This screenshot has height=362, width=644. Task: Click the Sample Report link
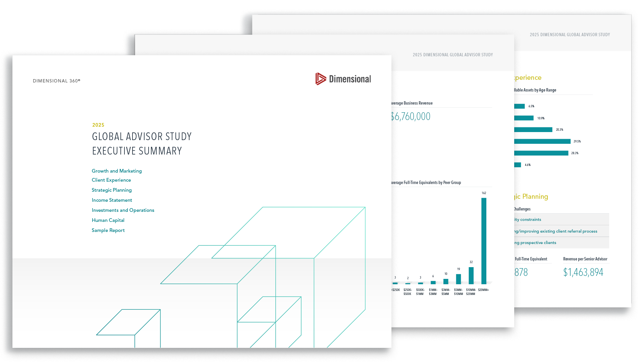click(108, 230)
